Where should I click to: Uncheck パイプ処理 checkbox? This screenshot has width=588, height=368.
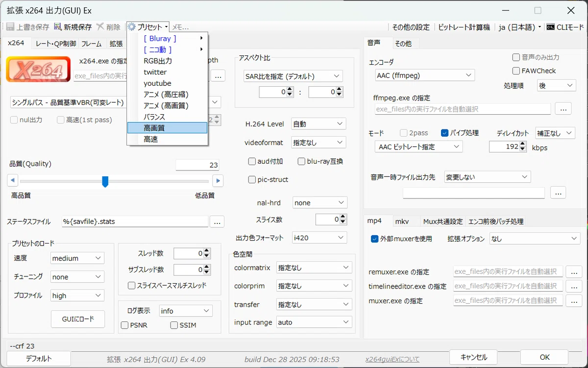tap(445, 133)
